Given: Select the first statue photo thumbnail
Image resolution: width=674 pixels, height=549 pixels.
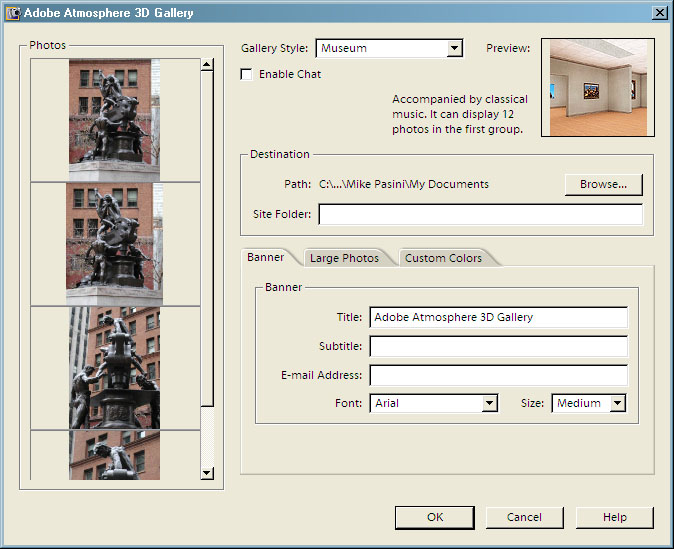Looking at the screenshot, I should pos(114,120).
